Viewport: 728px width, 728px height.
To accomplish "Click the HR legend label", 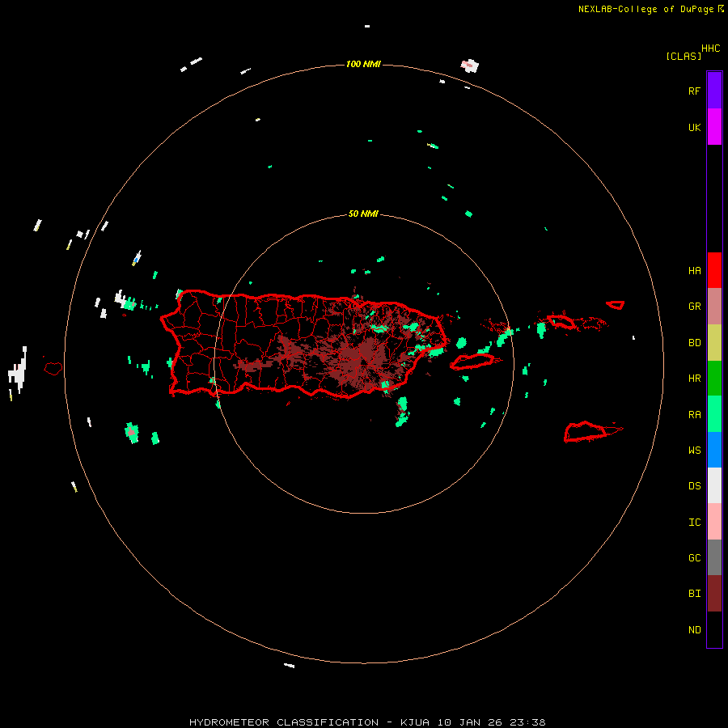I will [694, 379].
